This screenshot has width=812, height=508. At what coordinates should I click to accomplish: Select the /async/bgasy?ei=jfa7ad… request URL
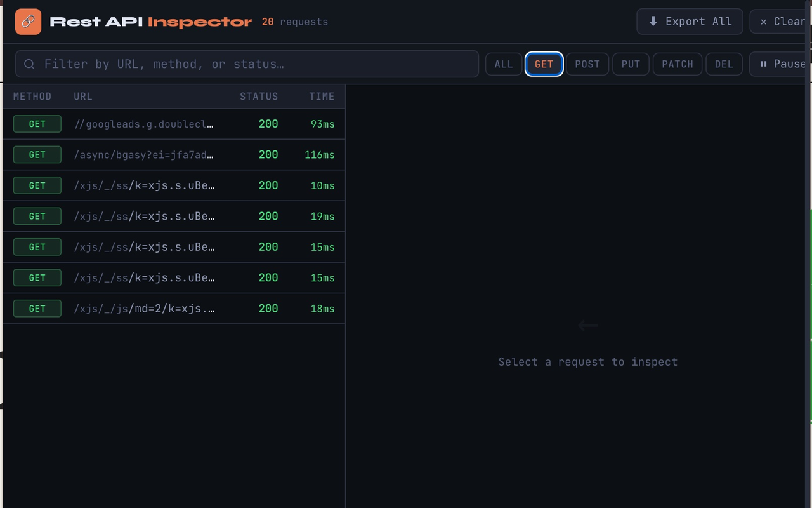144,155
